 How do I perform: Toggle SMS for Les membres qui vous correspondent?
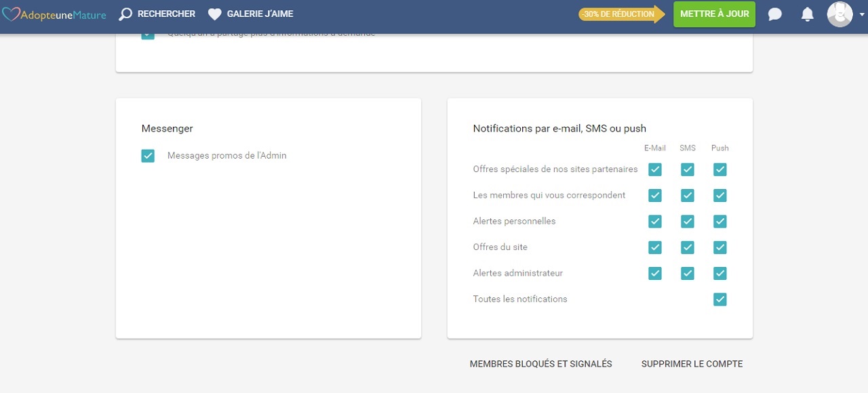pyautogui.click(x=687, y=195)
